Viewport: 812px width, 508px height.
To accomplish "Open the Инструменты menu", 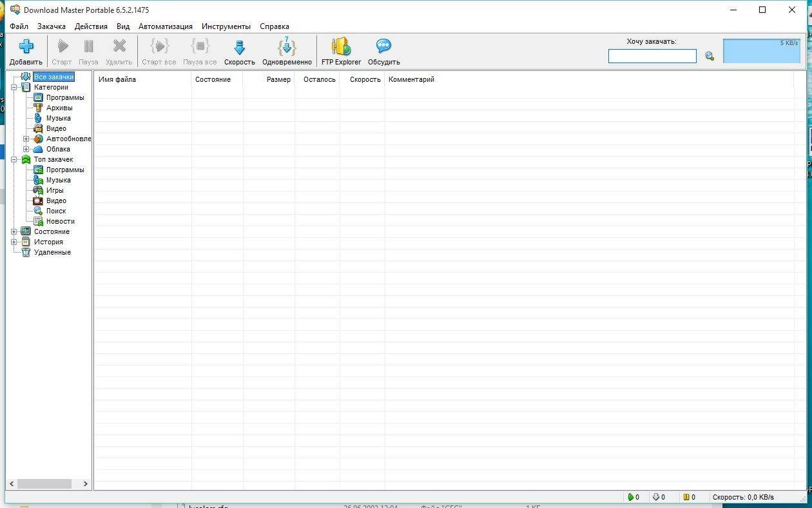I will click(226, 26).
